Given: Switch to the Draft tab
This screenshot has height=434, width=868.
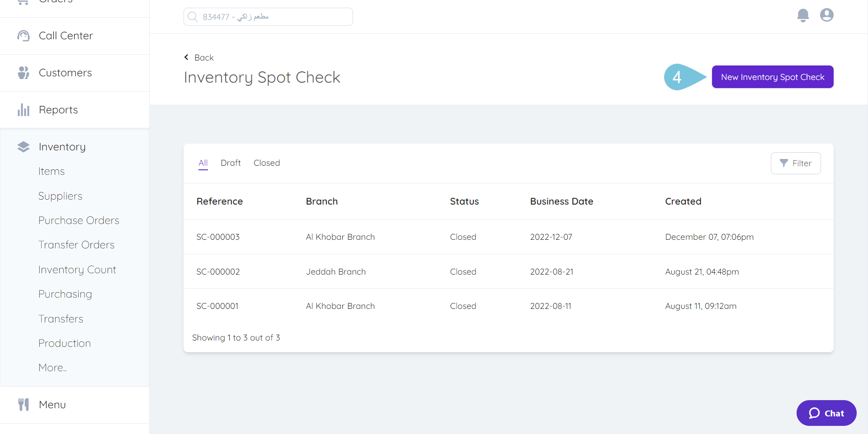Looking at the screenshot, I should [x=231, y=163].
